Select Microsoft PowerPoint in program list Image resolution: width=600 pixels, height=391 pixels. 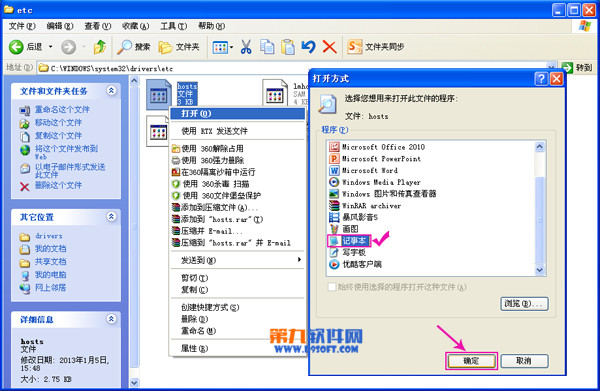(375, 159)
